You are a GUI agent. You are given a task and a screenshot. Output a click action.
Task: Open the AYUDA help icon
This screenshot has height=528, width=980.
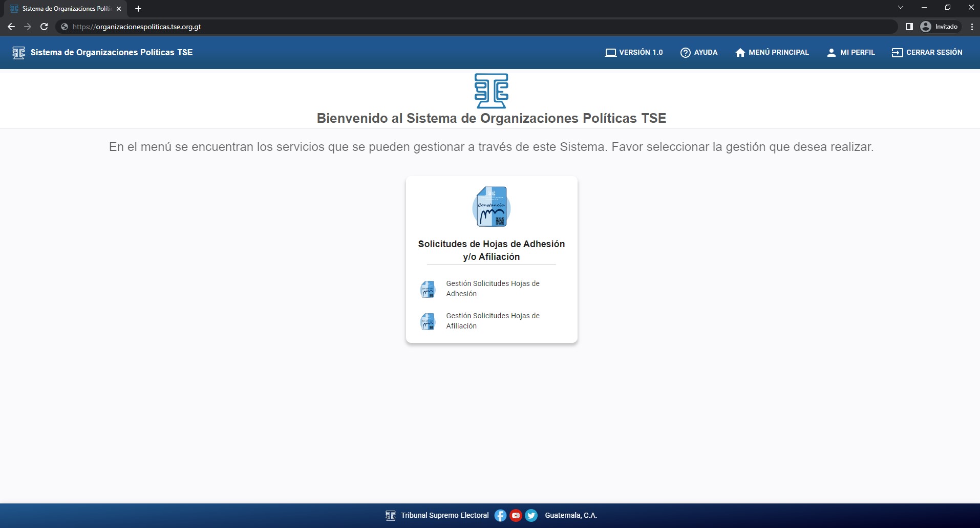(x=686, y=52)
